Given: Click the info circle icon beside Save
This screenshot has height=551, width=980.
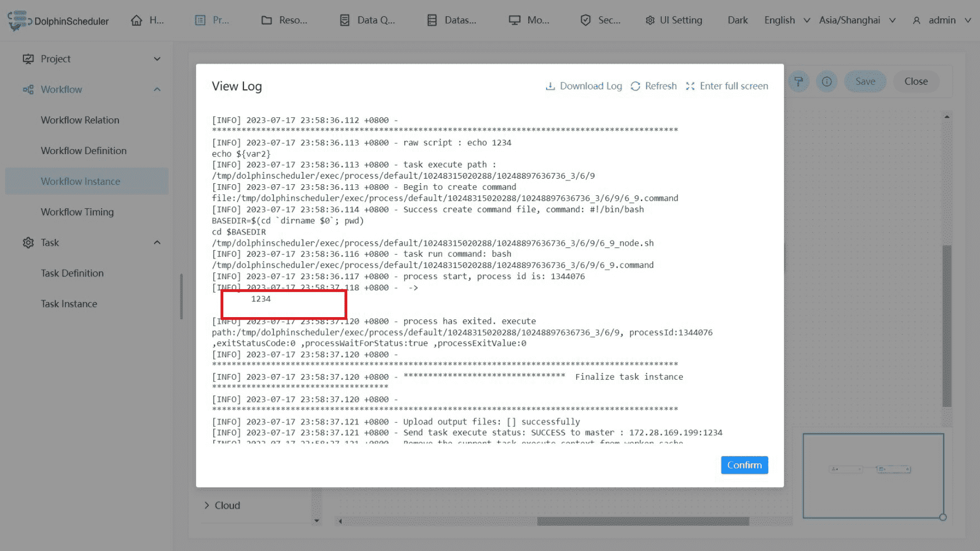Looking at the screenshot, I should click(826, 82).
